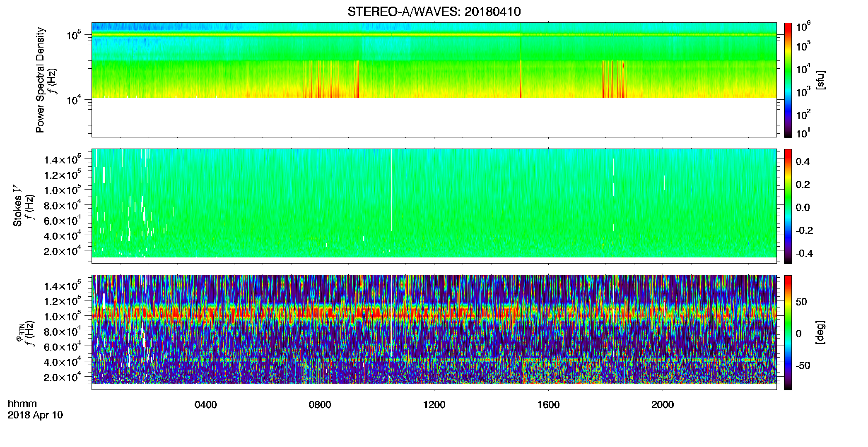Click the 1200 time axis label
868x447 pixels.
pyautogui.click(x=434, y=405)
